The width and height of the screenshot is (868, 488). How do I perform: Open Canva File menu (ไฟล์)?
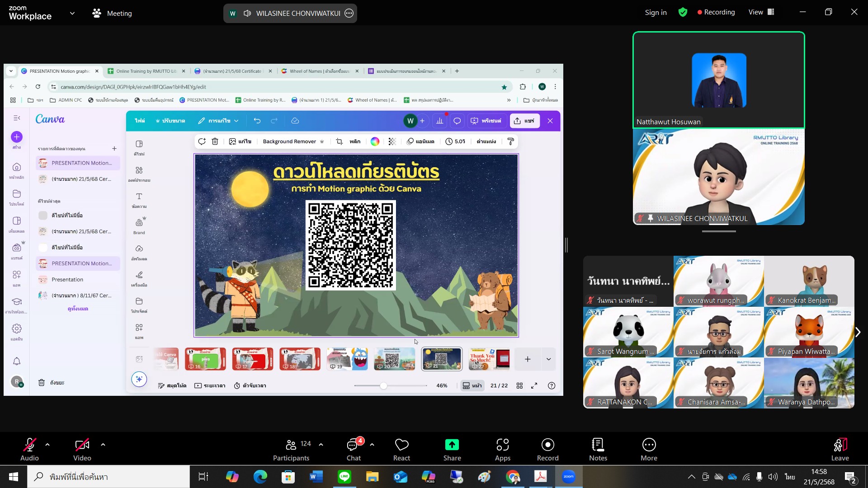(140, 121)
